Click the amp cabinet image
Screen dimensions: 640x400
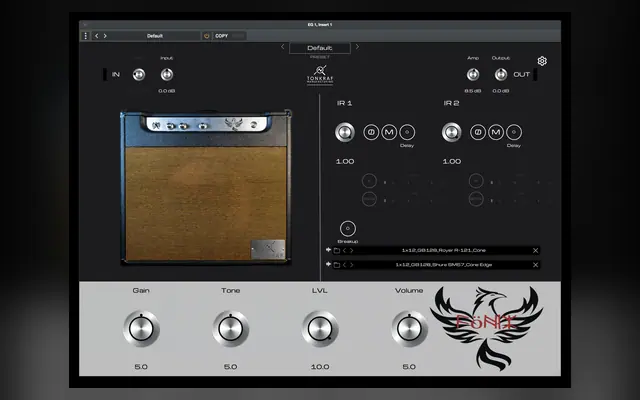pyautogui.click(x=206, y=187)
